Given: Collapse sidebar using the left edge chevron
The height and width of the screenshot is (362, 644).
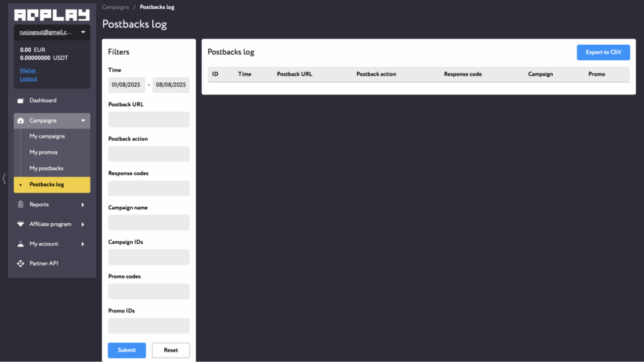Looking at the screenshot, I should [x=4, y=178].
